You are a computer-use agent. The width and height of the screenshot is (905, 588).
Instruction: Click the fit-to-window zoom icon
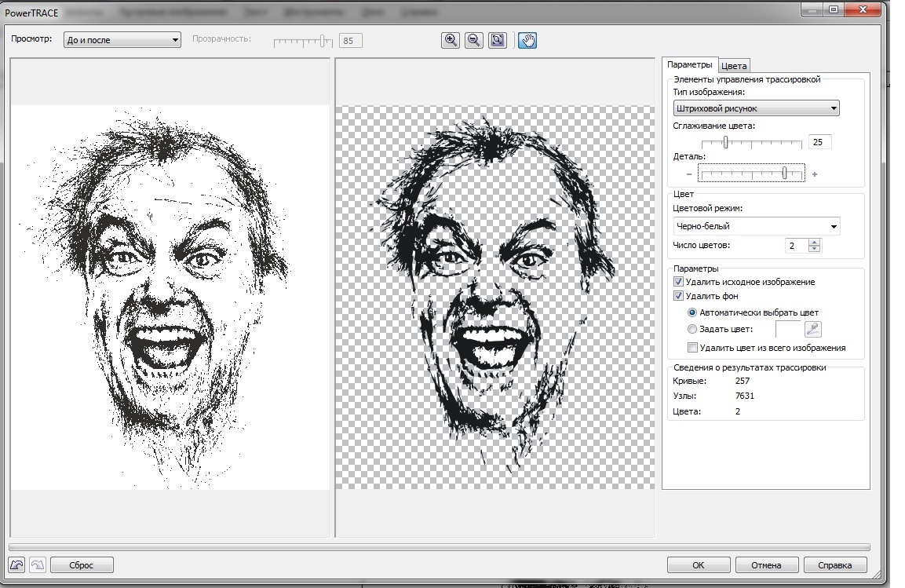(x=498, y=40)
